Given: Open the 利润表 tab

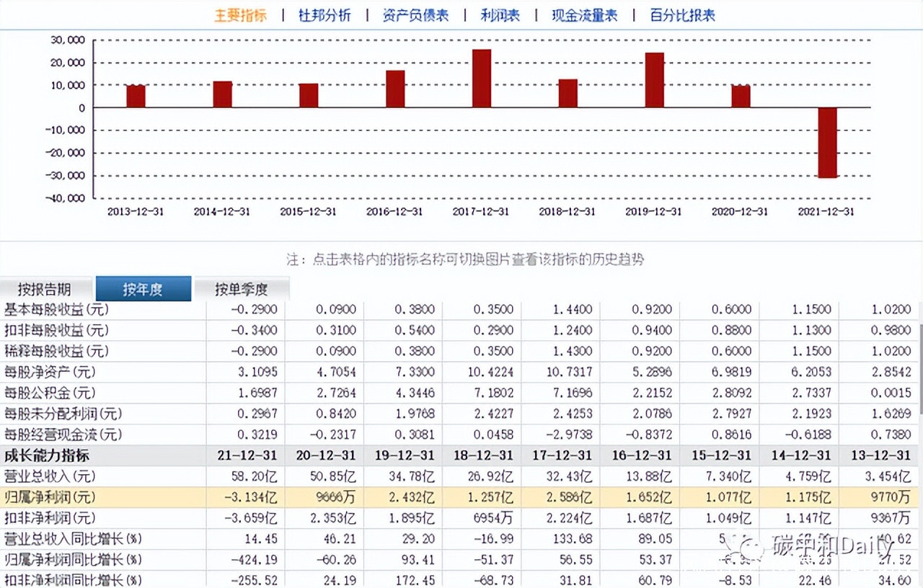Looking at the screenshot, I should pos(500,15).
